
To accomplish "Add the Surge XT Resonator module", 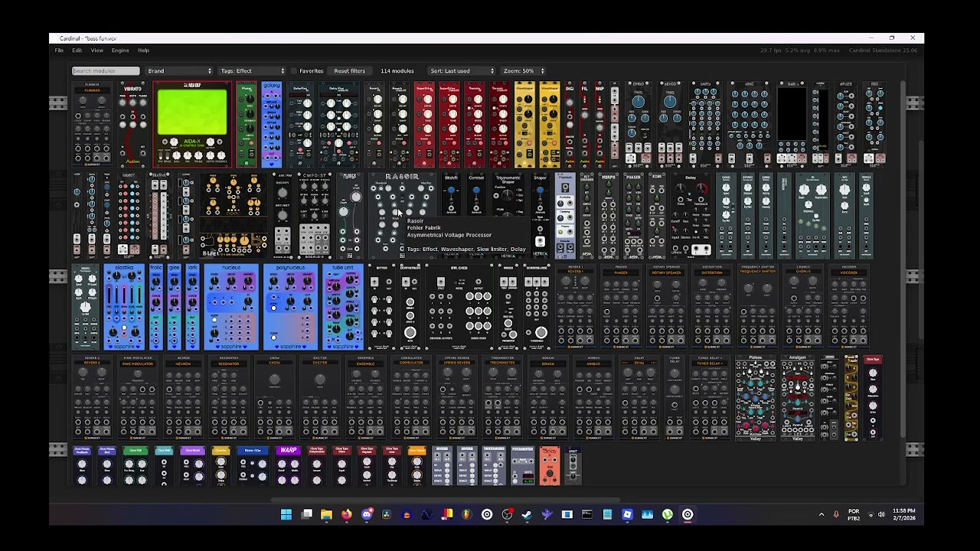I will tap(229, 398).
